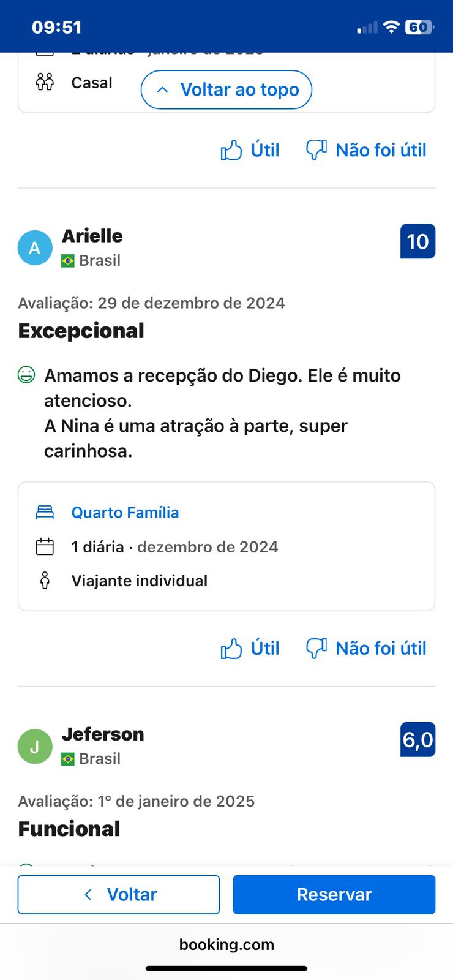Tap the Brazil flag under Arielle
Image resolution: width=453 pixels, height=980 pixels.
68,261
